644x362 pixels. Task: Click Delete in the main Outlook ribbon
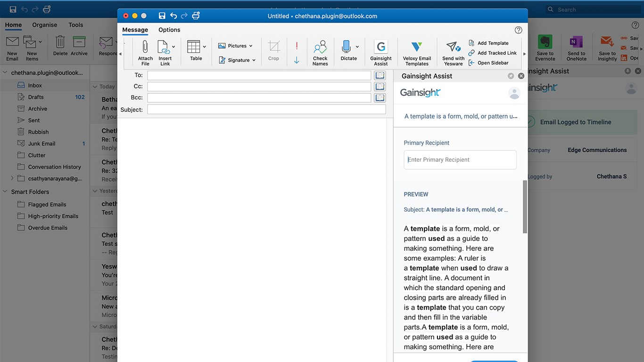[60, 46]
